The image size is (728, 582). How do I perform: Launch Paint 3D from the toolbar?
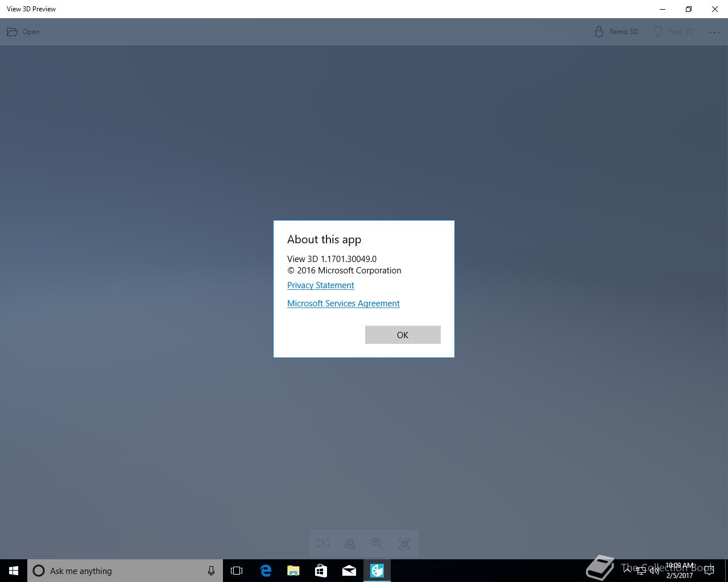[673, 32]
